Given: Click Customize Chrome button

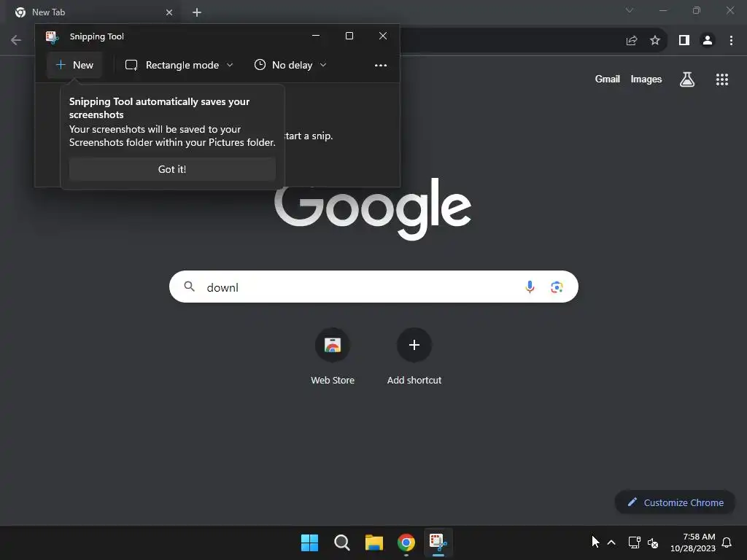Looking at the screenshot, I should click(675, 502).
